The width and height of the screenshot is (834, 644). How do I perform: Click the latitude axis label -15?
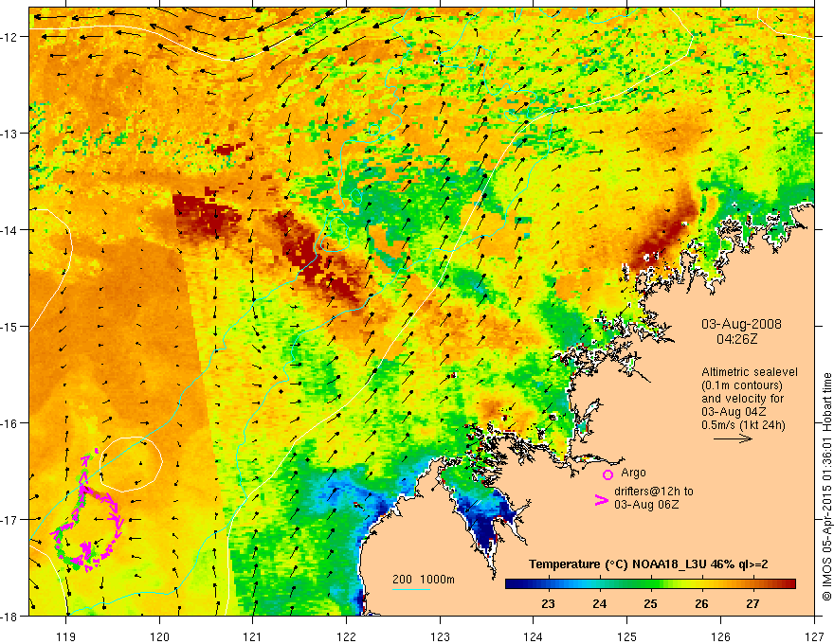pos(9,326)
